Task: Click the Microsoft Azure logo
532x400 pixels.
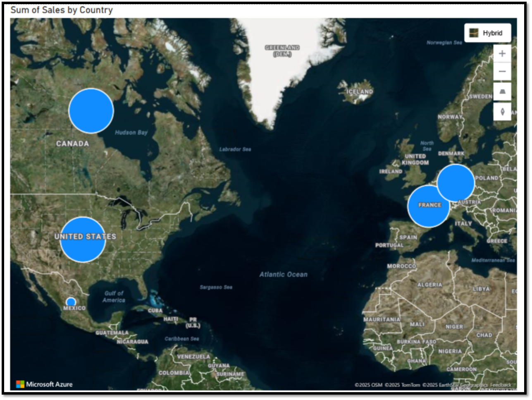Action: 44,384
